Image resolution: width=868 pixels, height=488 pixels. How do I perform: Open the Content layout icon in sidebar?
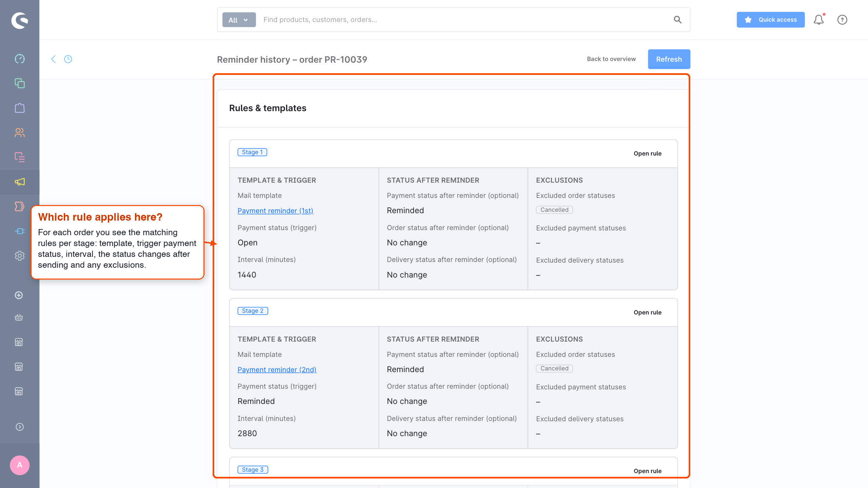pyautogui.click(x=20, y=157)
